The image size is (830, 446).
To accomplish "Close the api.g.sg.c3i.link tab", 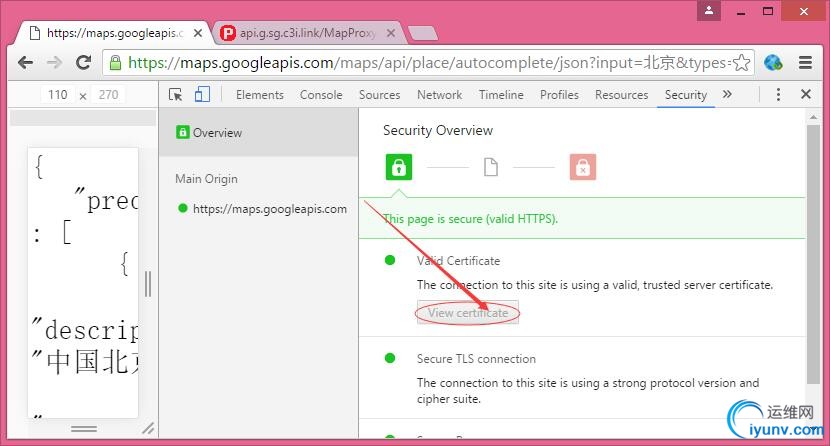I will coord(391,33).
